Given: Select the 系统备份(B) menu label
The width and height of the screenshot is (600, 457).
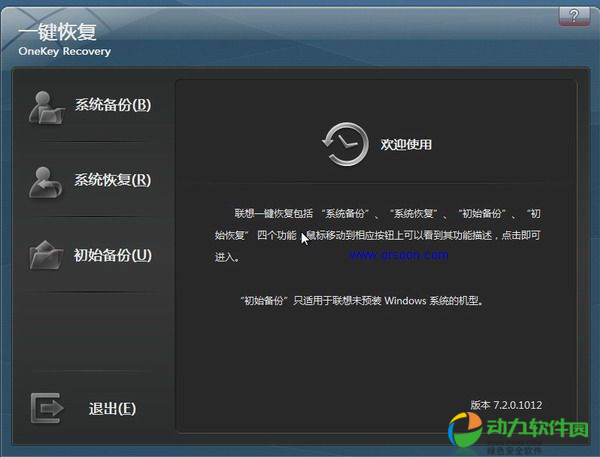Looking at the screenshot, I should 113,105.
